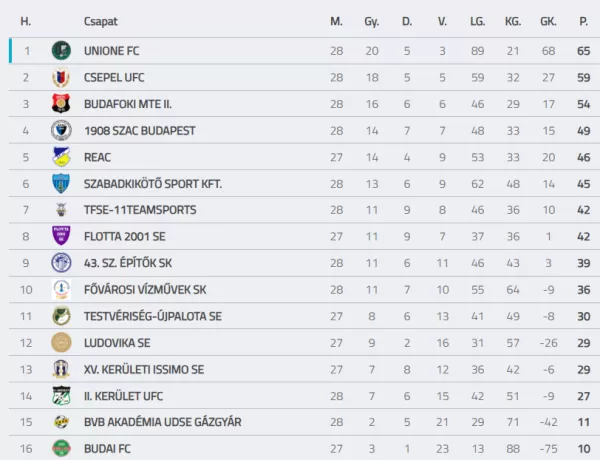Click the UNIONE FC team crest

point(61,51)
